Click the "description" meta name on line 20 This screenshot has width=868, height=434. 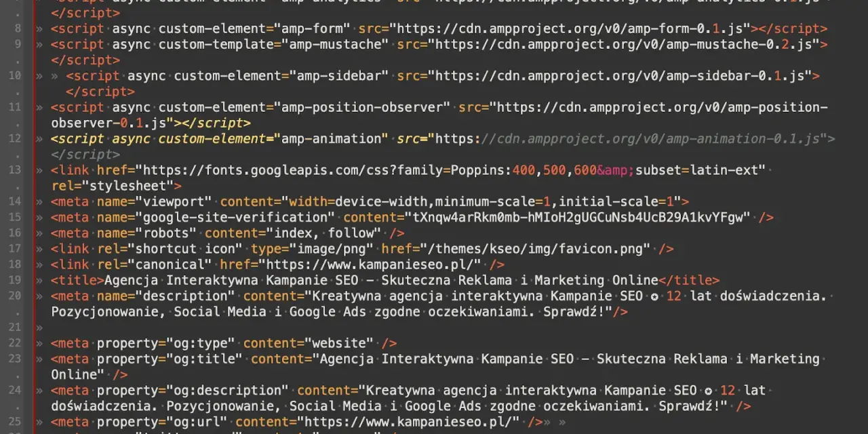tap(185, 296)
